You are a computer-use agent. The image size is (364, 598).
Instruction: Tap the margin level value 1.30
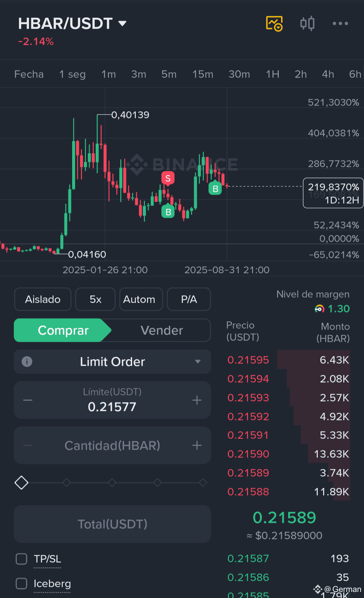click(x=339, y=308)
